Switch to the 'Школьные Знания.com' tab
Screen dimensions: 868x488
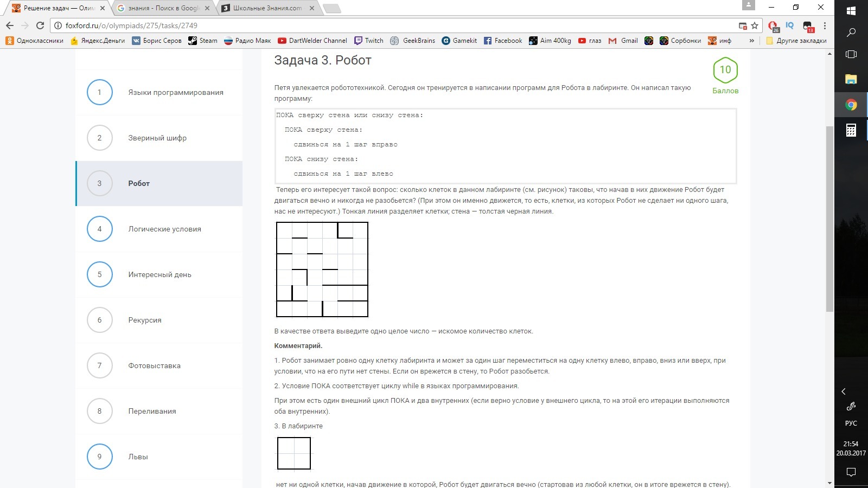pos(268,8)
